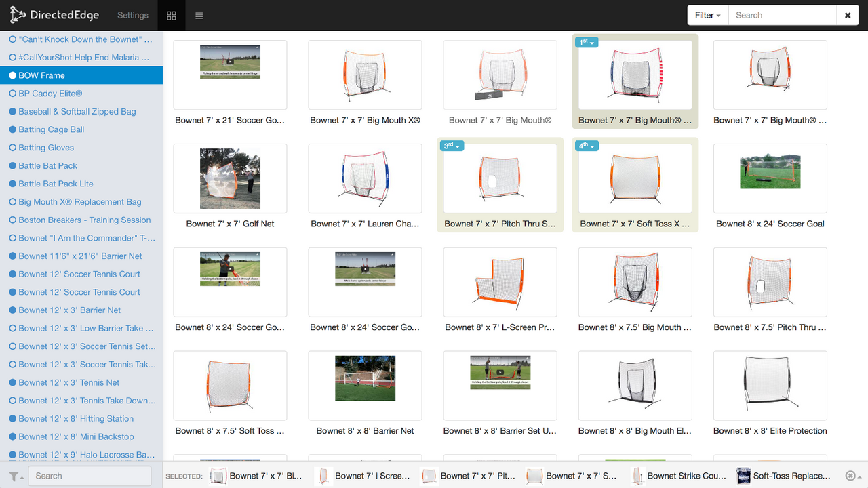Viewport: 868px width, 488px height.
Task: Click the 'Bownet 8' x 24' Soccer Goal' caption
Action: click(x=770, y=224)
